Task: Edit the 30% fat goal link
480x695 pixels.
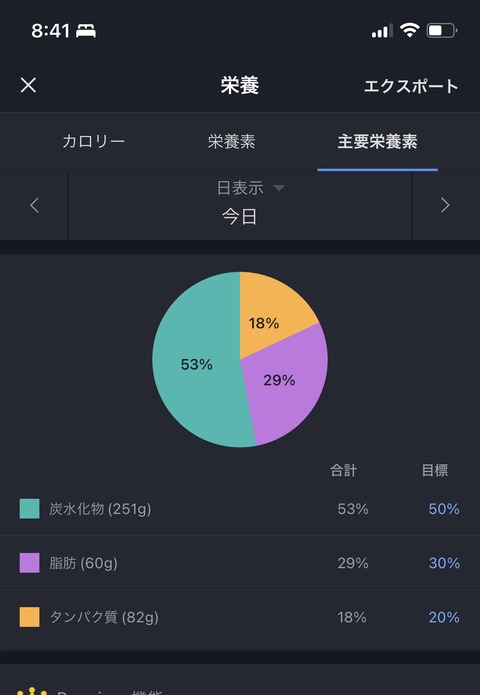Action: pos(444,563)
